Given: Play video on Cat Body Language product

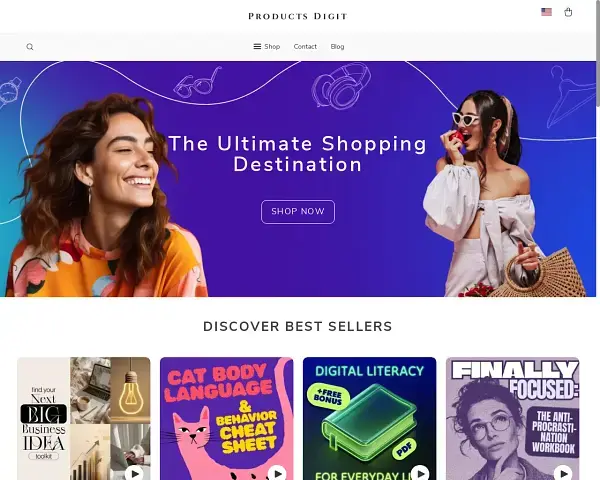Looking at the screenshot, I should click(x=277, y=474).
